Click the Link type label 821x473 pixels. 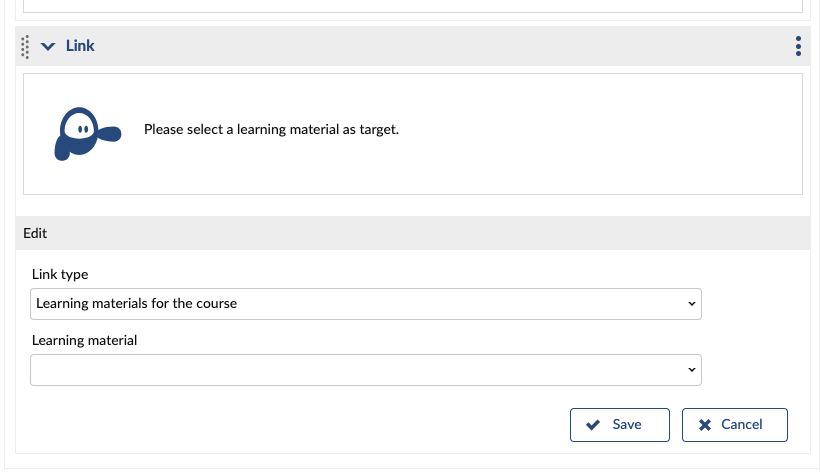[x=60, y=274]
